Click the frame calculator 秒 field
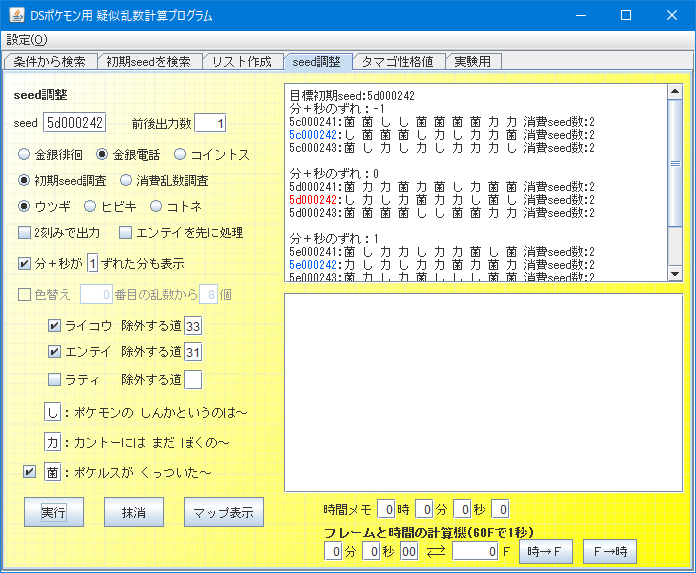 372,552
